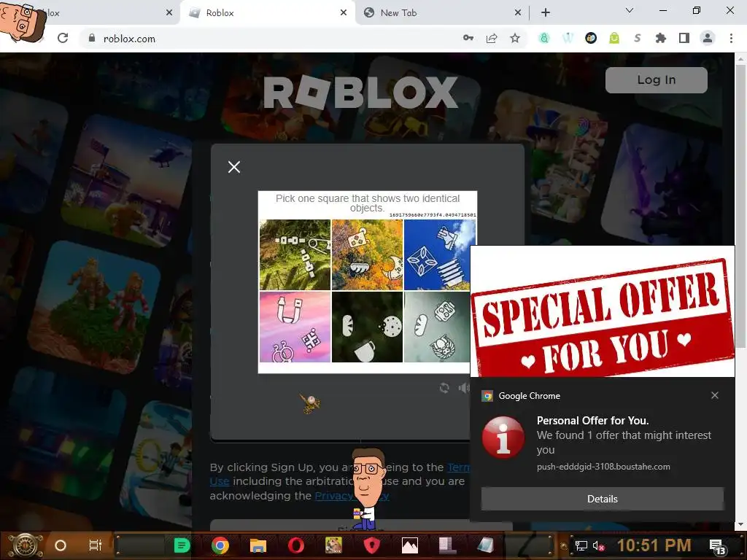Switch to the audio captcha challenge
The height and width of the screenshot is (560, 747).
(x=463, y=388)
